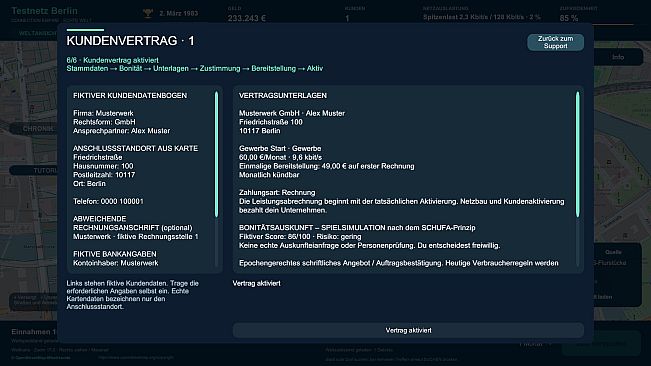Open 'CHRONIK' button in background sidebar
Image resolution: width=651 pixels, height=366 pixels.
pos(38,129)
